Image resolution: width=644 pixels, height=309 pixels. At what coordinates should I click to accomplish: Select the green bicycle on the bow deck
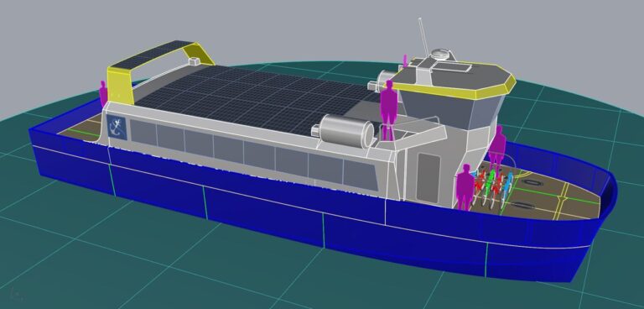tap(490, 186)
